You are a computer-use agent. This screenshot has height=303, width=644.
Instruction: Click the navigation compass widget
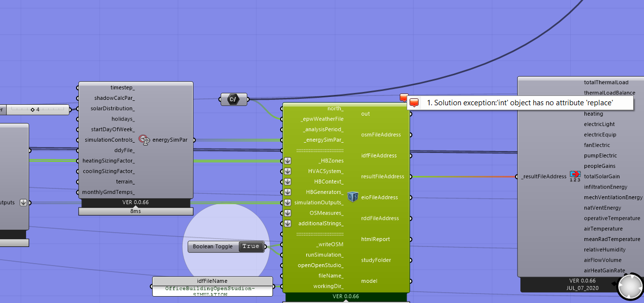pyautogui.click(x=630, y=286)
